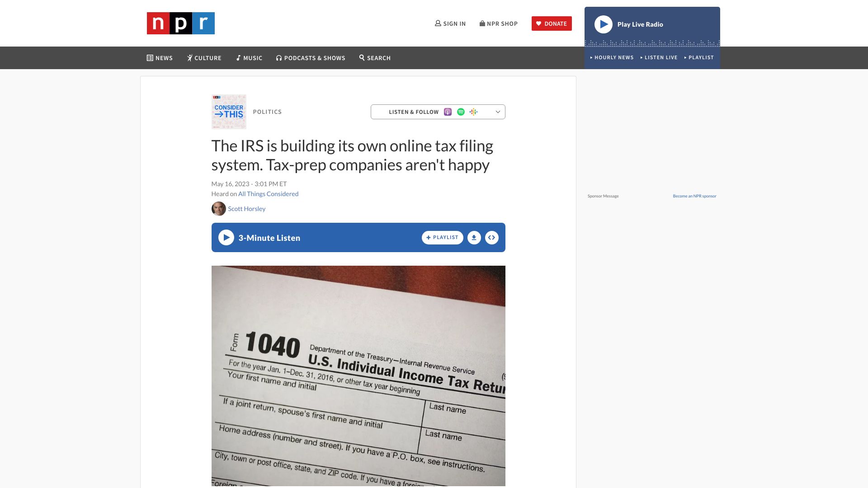This screenshot has height=488, width=868.
Task: Open the Consider This podcast thumbnail
Action: (x=229, y=112)
